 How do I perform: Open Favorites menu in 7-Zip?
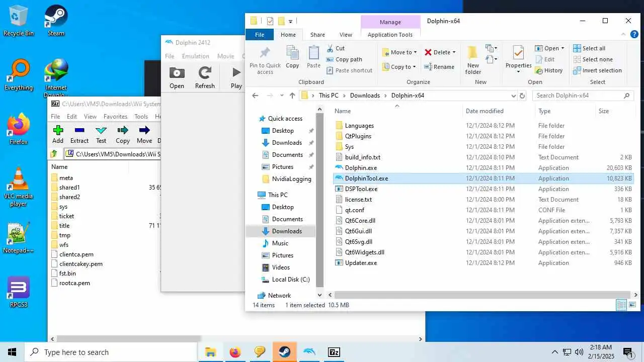click(115, 116)
